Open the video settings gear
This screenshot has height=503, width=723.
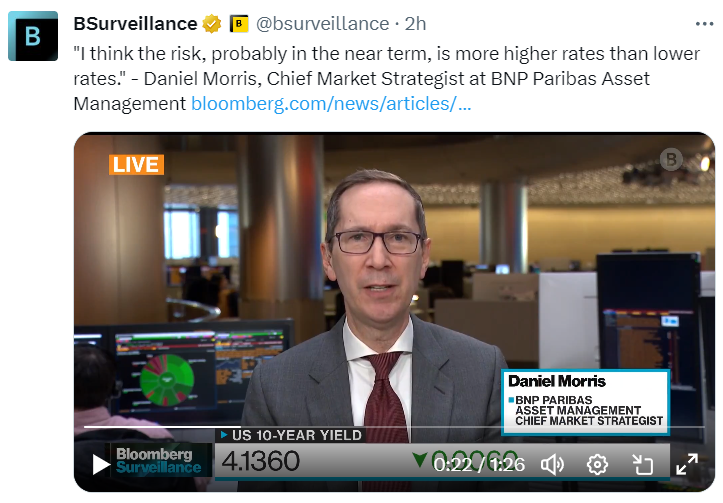point(597,465)
